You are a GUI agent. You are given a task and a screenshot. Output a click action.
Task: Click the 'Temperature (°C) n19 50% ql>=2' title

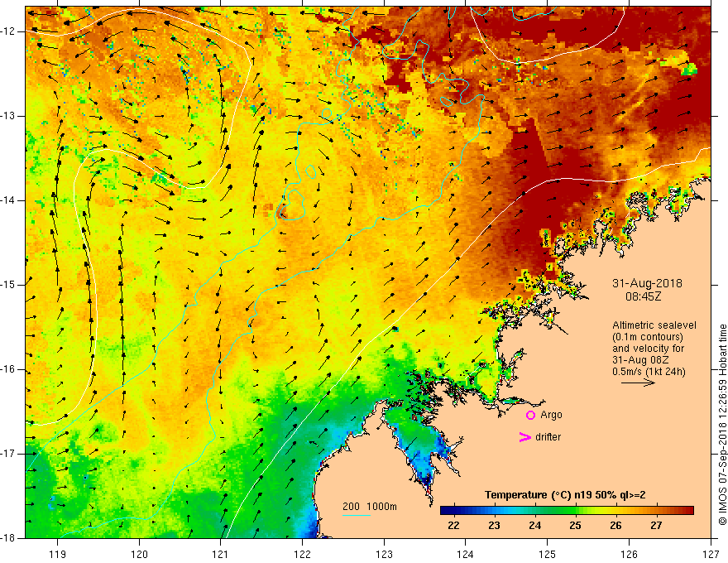(x=565, y=495)
